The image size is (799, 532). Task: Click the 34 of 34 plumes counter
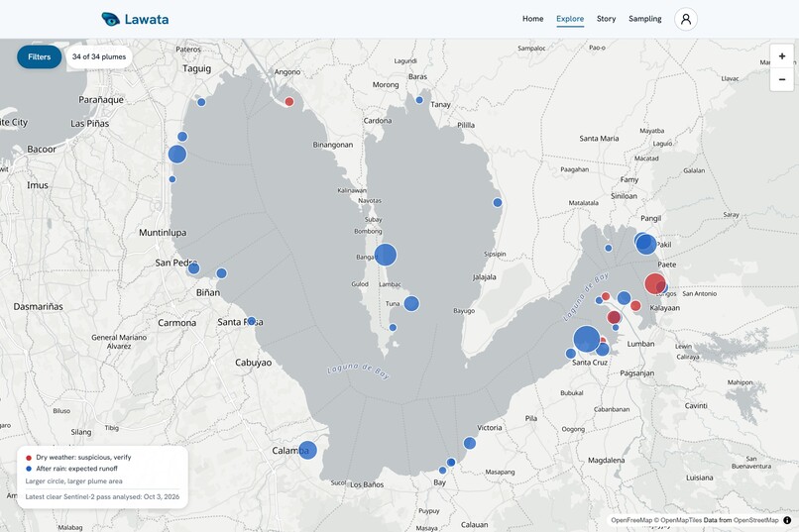pyautogui.click(x=99, y=57)
